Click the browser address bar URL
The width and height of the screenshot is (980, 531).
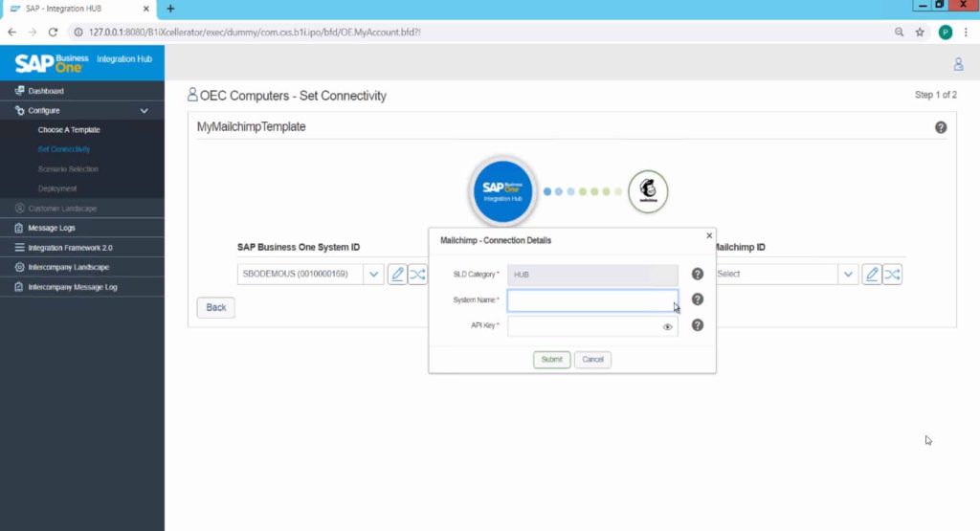(255, 32)
